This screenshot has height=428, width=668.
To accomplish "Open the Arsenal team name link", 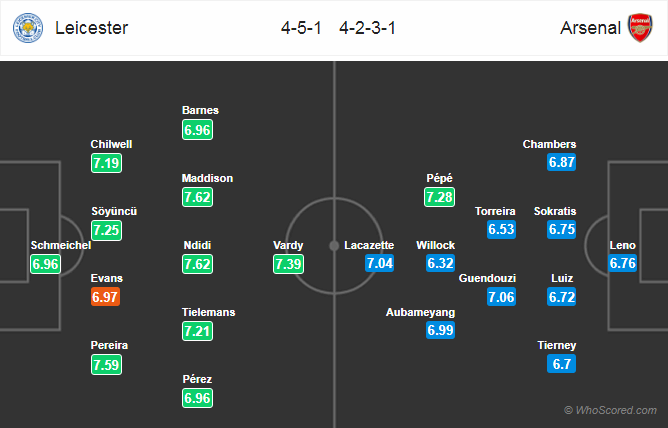I will pyautogui.click(x=590, y=28).
